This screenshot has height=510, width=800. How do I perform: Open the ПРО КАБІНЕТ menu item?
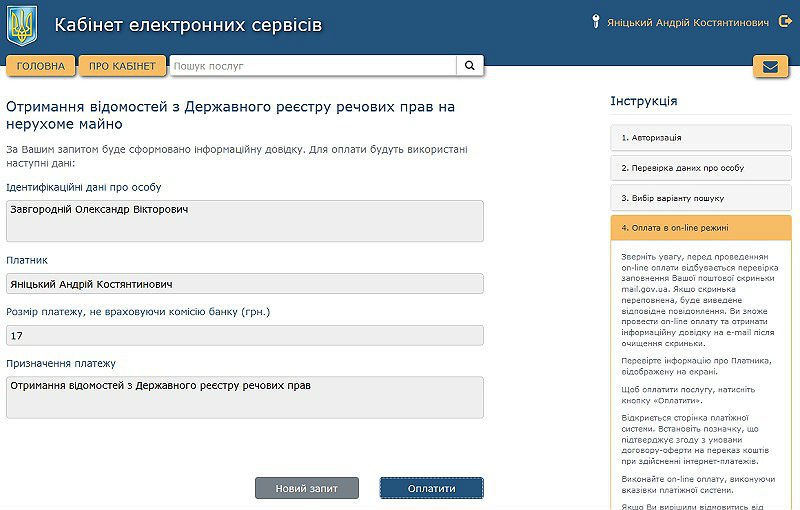coord(122,66)
